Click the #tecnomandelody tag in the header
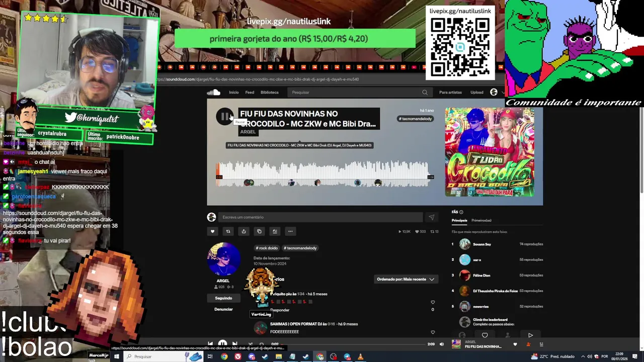Screen dimensions: 644x362 tap(416, 119)
